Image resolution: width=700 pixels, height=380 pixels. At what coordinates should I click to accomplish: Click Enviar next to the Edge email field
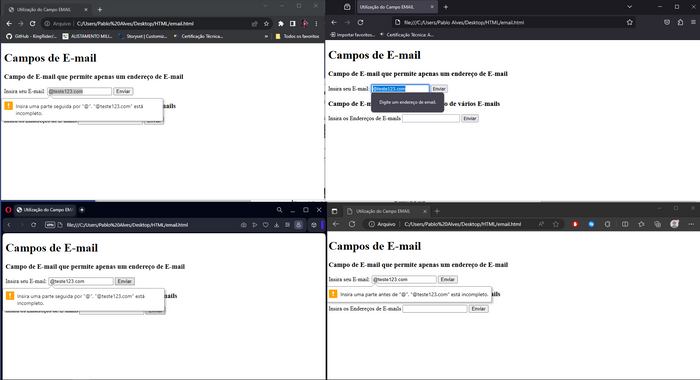(448, 280)
